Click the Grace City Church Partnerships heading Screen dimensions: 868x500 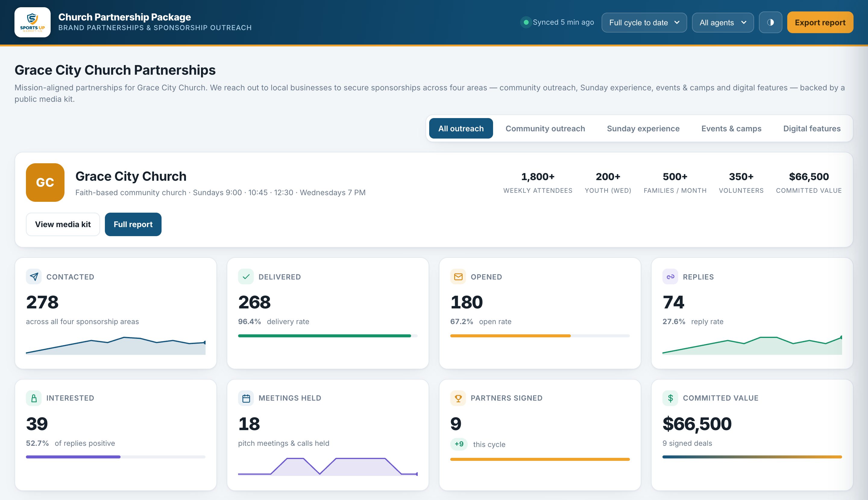pos(115,70)
